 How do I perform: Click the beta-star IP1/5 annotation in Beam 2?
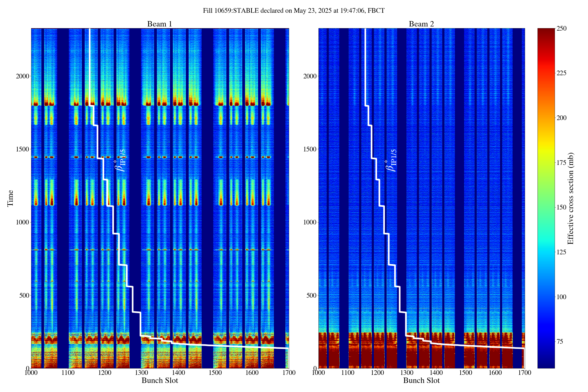click(x=391, y=160)
